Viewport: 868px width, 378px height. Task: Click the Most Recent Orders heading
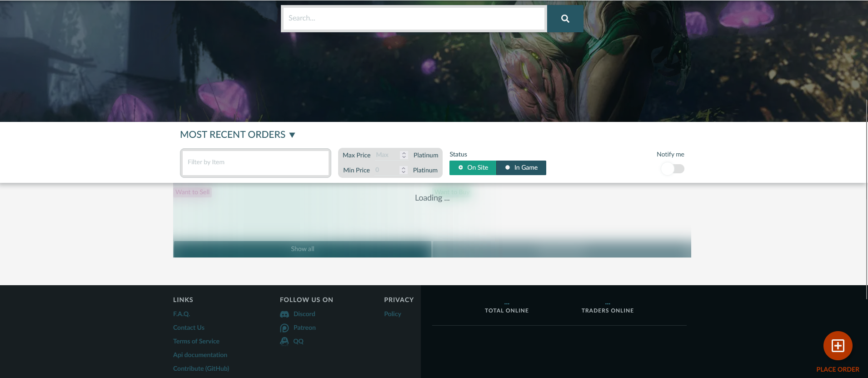[233, 135]
